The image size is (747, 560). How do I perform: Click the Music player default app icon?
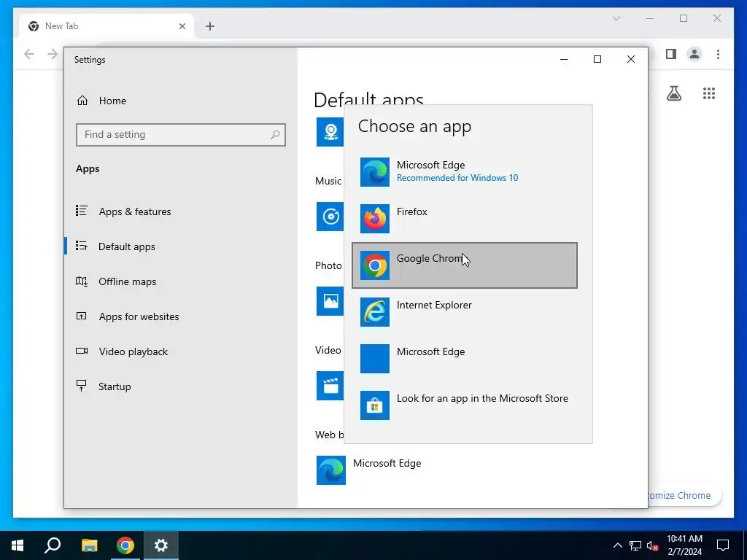[x=330, y=217]
